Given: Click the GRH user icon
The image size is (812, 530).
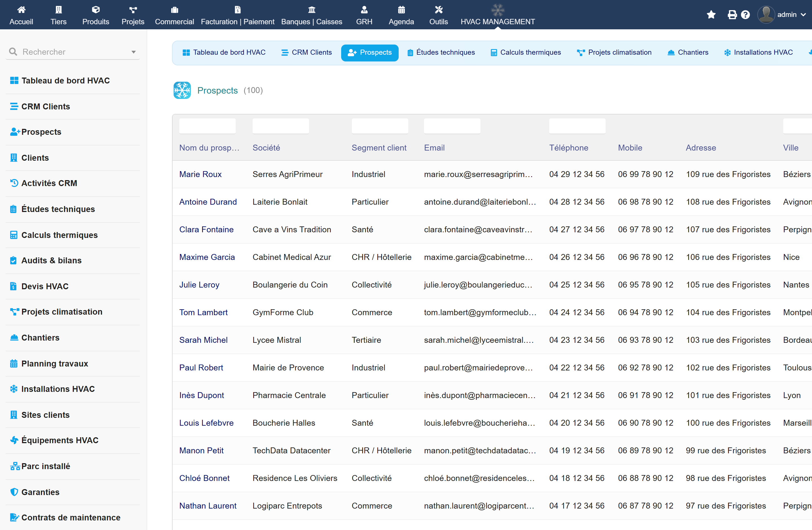Looking at the screenshot, I should (364, 10).
